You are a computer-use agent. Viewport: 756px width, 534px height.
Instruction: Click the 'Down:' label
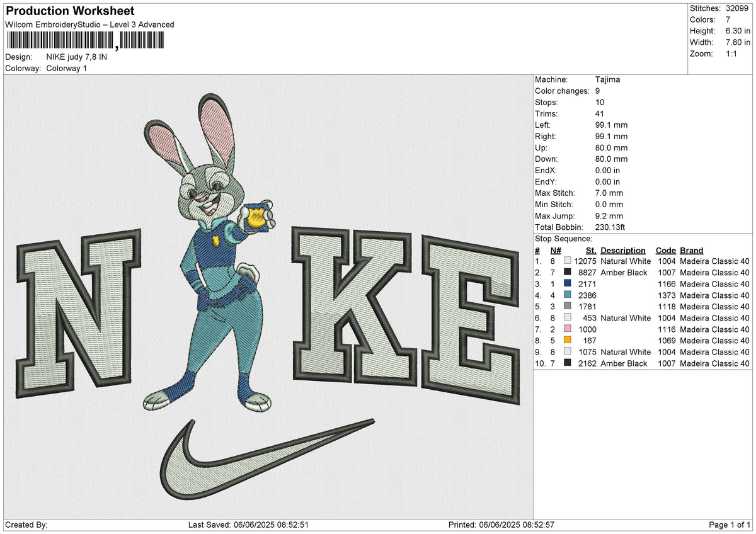[x=546, y=159]
